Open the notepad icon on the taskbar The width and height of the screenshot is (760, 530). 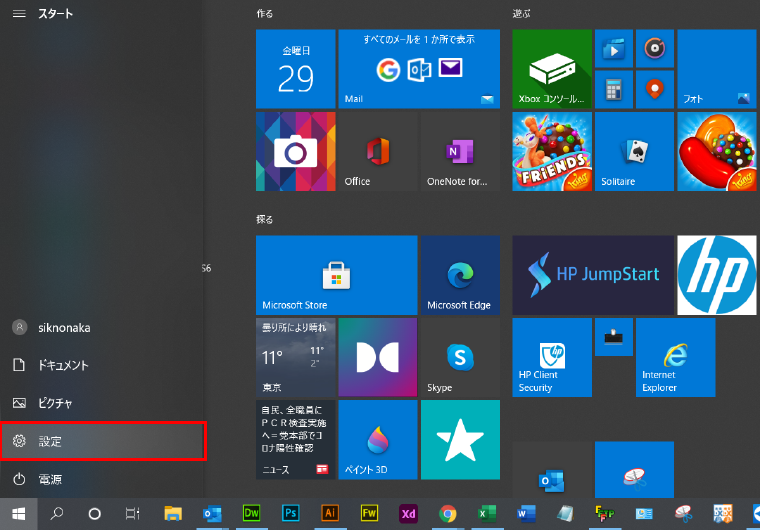click(565, 514)
